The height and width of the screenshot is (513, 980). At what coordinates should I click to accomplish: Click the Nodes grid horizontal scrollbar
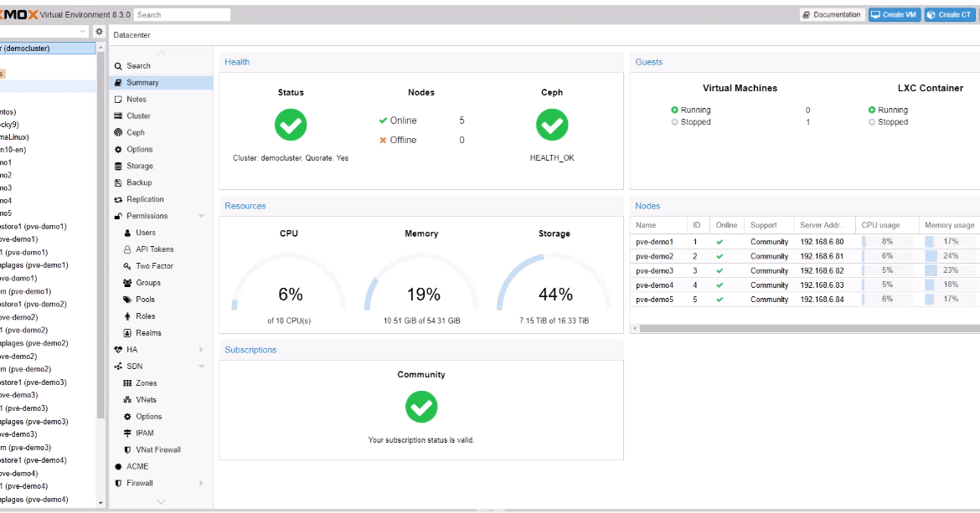pos(809,328)
